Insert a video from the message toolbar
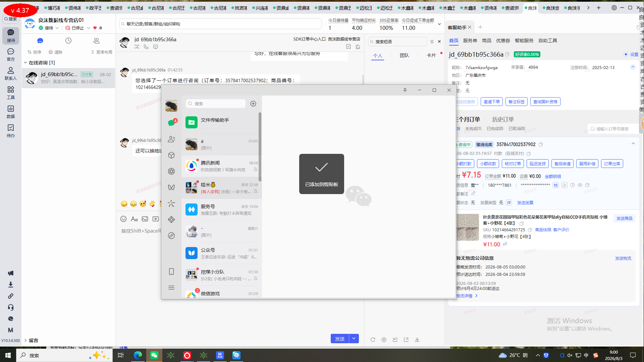This screenshot has width=644, height=362. coord(156,219)
